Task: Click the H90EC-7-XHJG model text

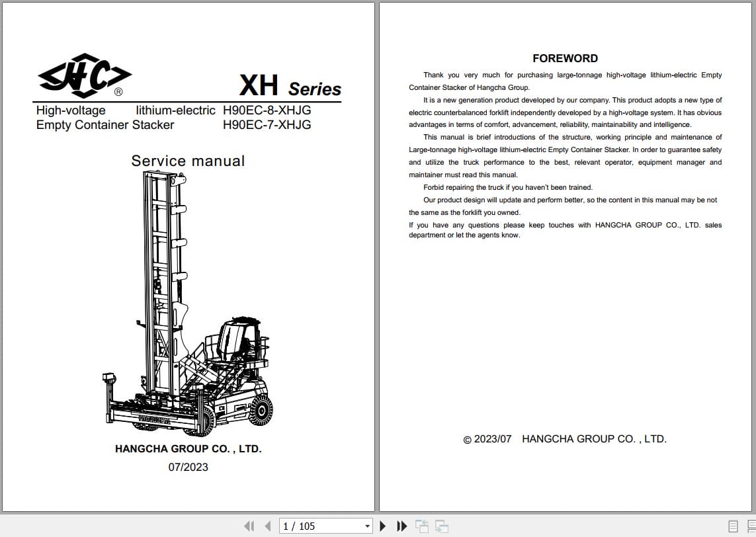Action: (267, 125)
